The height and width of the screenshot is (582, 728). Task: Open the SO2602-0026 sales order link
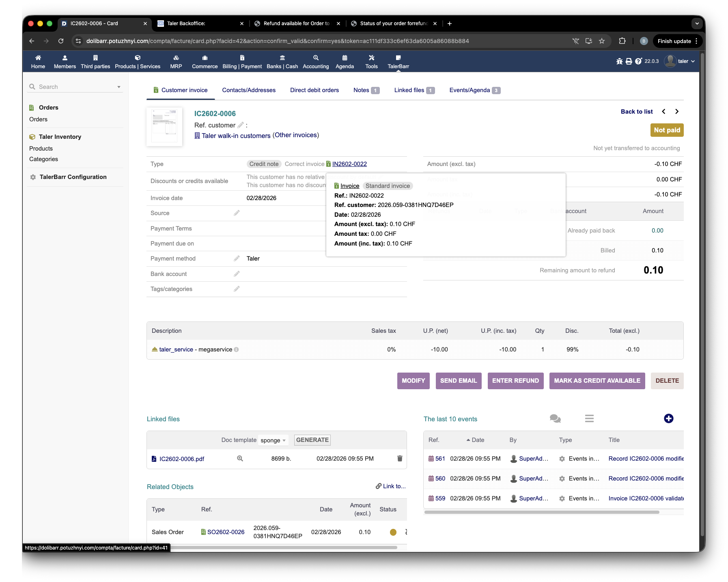226,532
